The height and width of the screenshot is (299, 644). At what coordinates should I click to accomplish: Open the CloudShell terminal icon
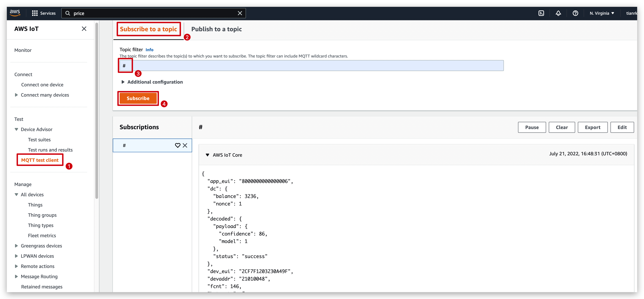(541, 13)
